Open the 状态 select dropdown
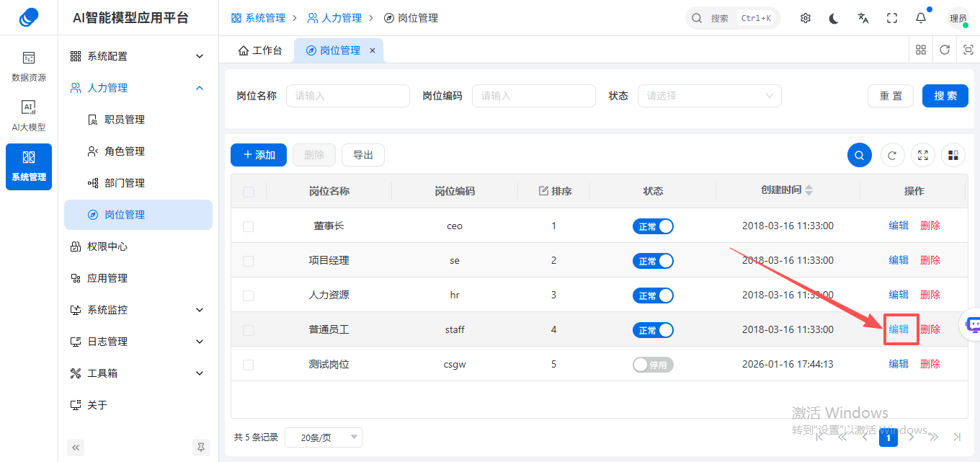980x462 pixels. tap(710, 96)
